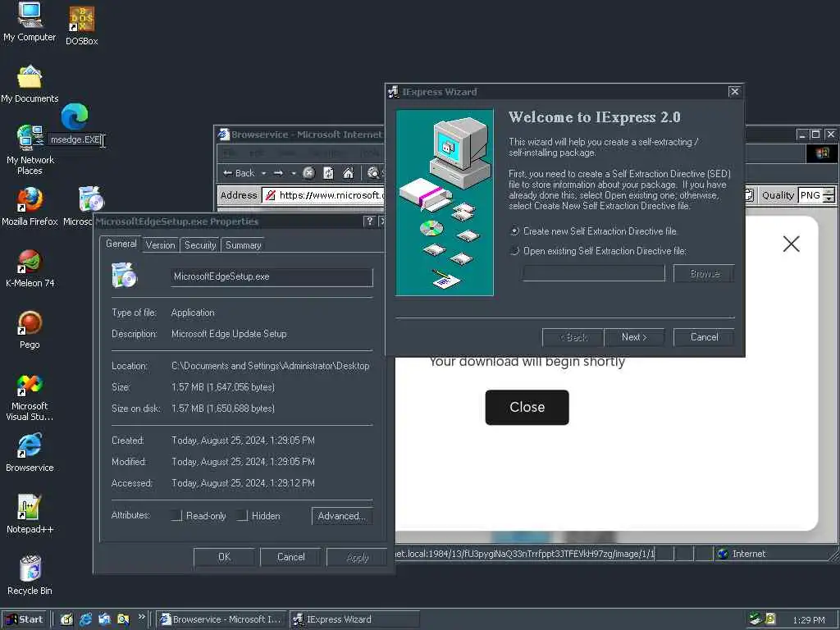The image size is (840, 630).
Task: Click the fourth Quick Launch search-folder icon
Action: [123, 619]
